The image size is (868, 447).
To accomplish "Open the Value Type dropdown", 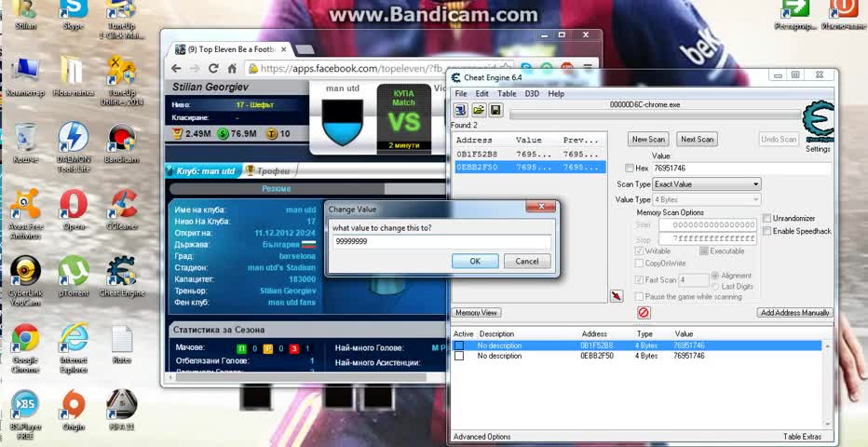I will 706,199.
